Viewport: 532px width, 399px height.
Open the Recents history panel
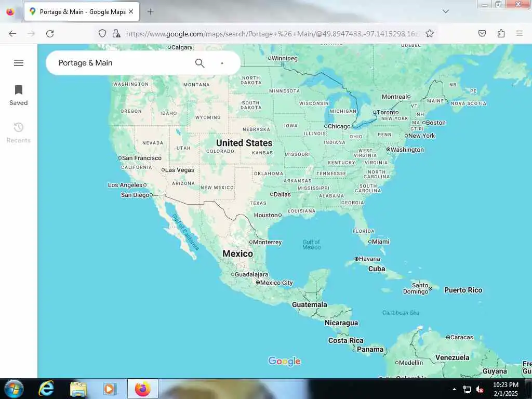click(x=19, y=133)
